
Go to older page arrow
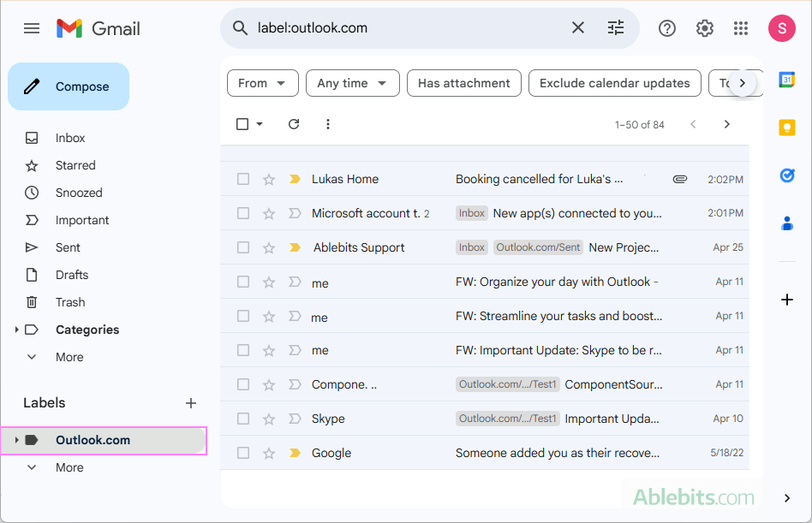pyautogui.click(x=726, y=124)
